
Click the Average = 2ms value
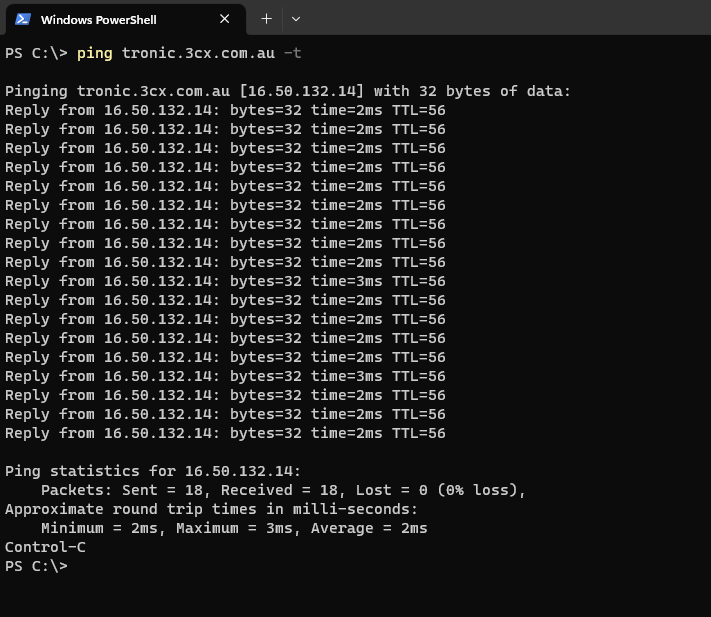click(369, 528)
